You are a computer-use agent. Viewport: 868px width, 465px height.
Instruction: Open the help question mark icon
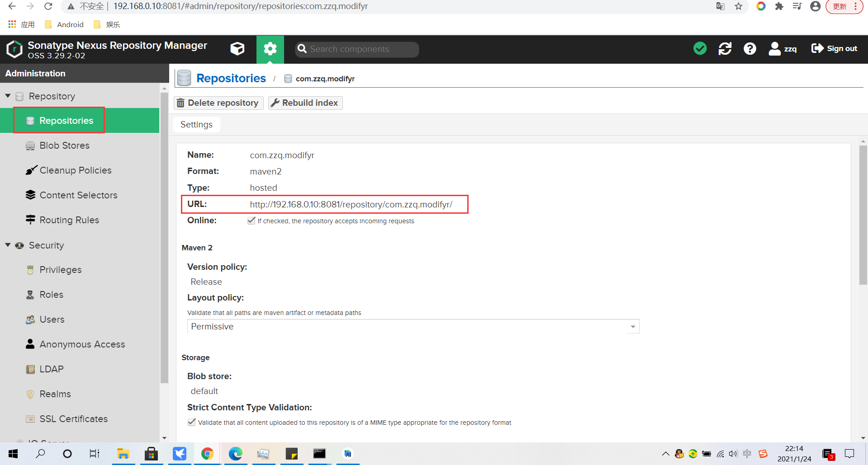[x=750, y=48]
